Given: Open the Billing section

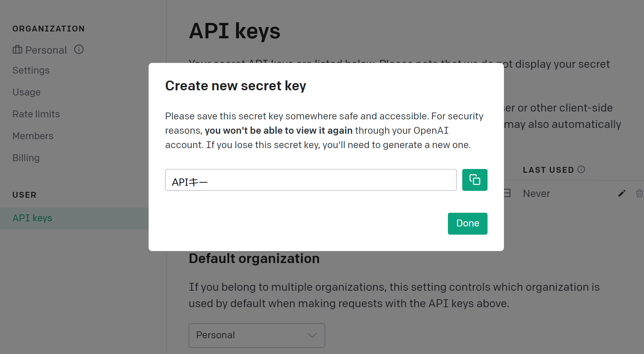Looking at the screenshot, I should [x=26, y=158].
